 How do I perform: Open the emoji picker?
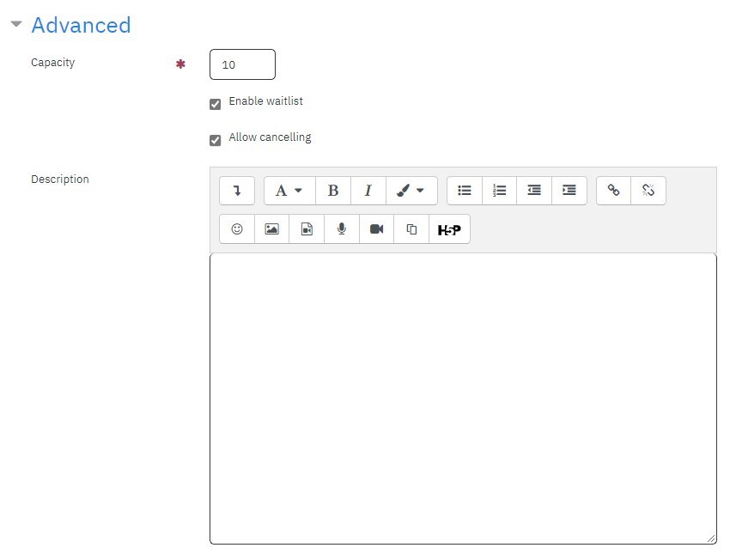(x=237, y=229)
